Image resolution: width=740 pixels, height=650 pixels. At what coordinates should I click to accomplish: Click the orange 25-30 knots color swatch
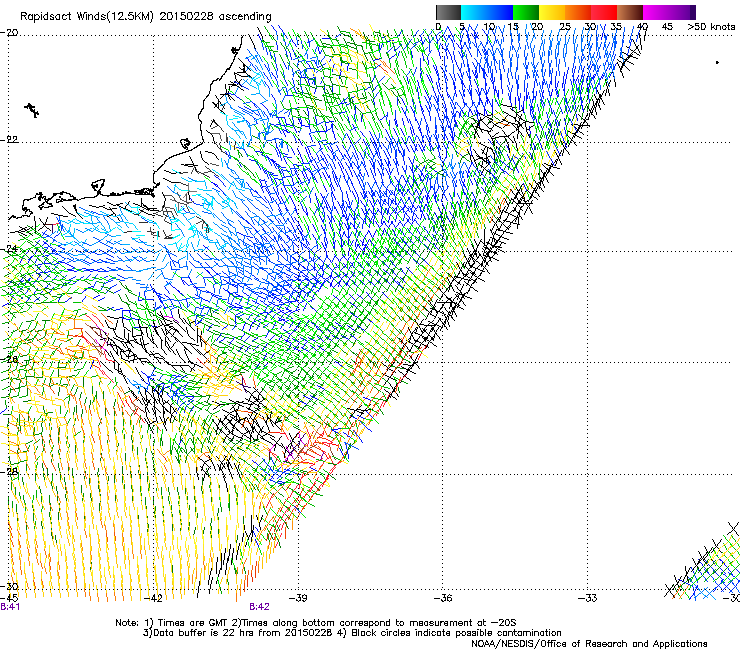tap(578, 12)
